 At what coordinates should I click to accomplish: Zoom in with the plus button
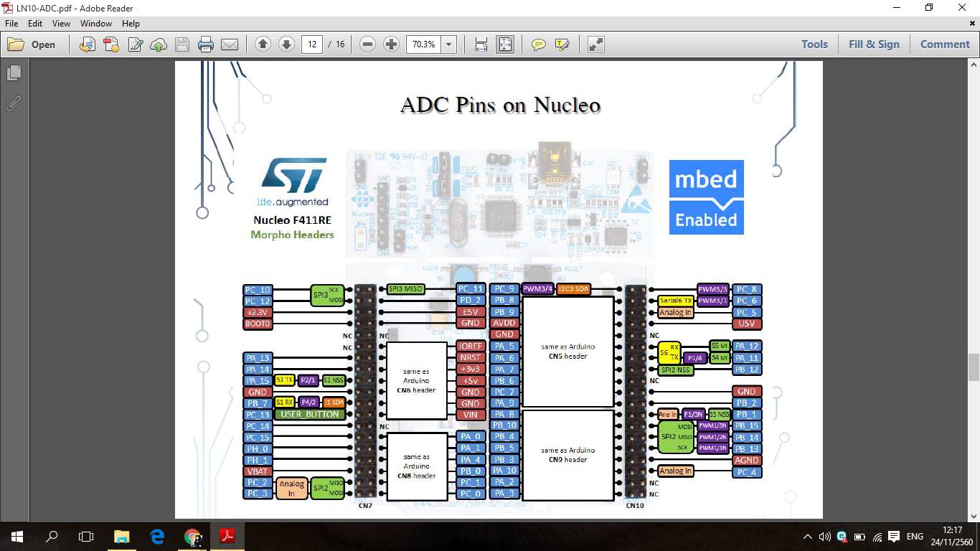click(x=391, y=44)
